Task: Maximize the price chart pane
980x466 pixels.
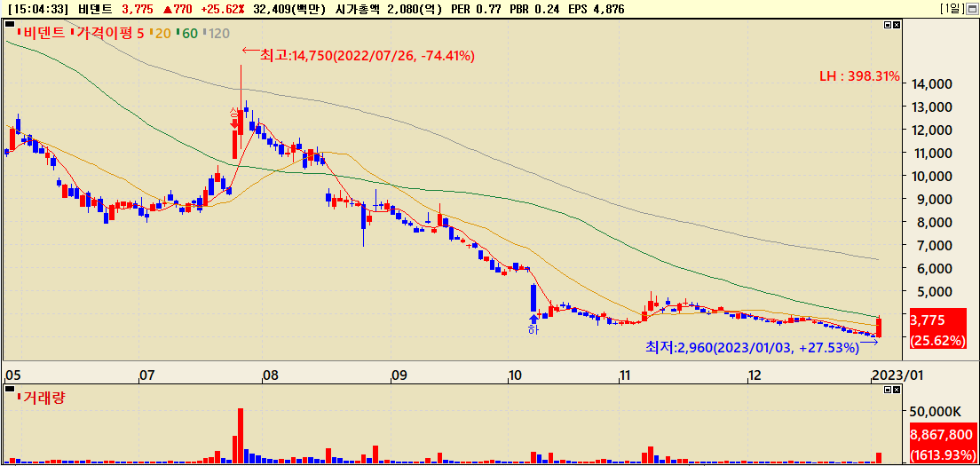Action: point(888,25)
